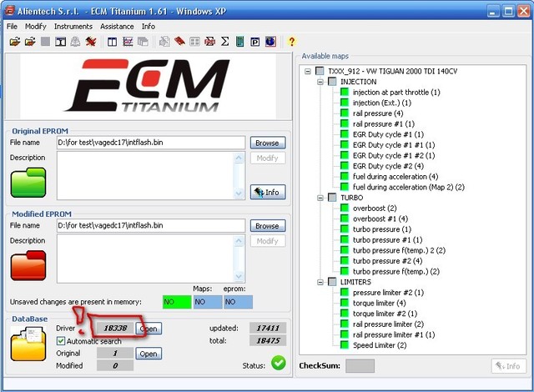Browse for the Modified EPROM file
Screen dimensions: 534x392
[x=268, y=225]
